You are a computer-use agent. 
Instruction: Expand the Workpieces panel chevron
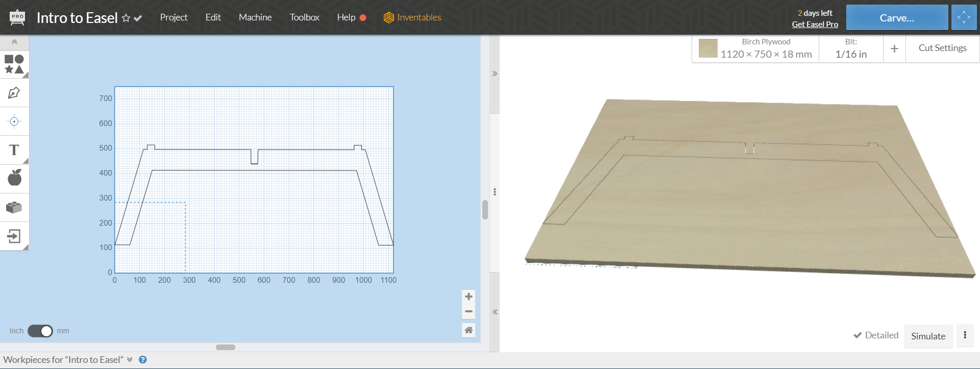(130, 360)
